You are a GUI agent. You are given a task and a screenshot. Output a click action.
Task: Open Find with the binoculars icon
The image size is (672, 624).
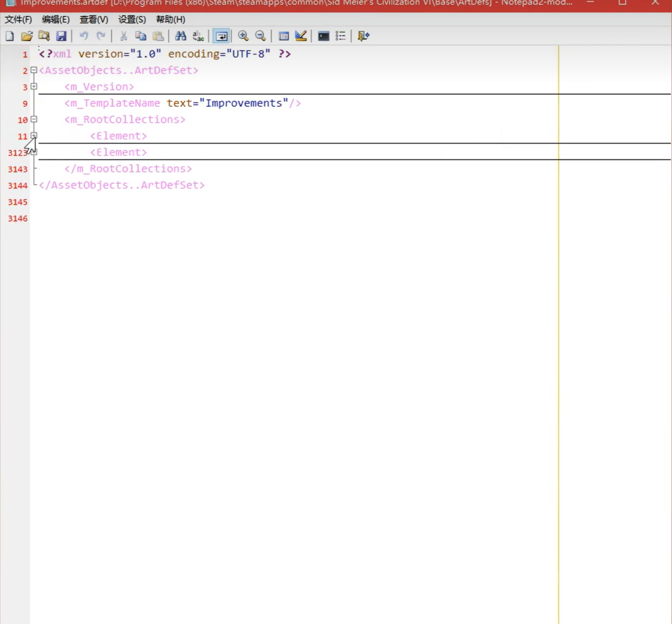pos(181,36)
